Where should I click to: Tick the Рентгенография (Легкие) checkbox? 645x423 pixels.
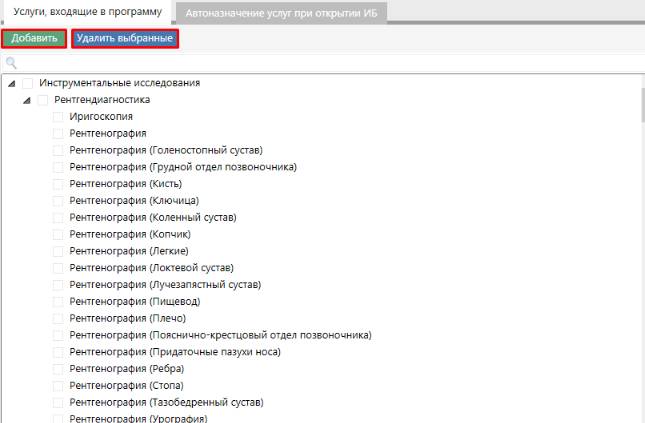pyautogui.click(x=58, y=251)
